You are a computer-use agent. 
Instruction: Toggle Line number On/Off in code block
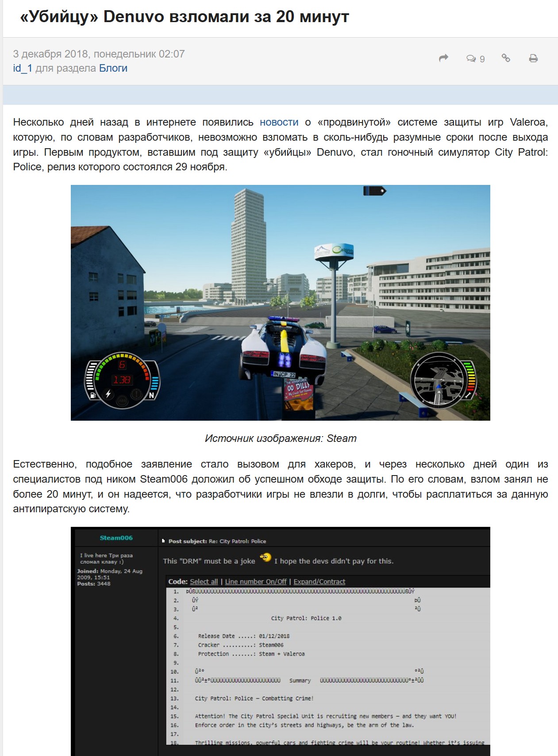(255, 582)
